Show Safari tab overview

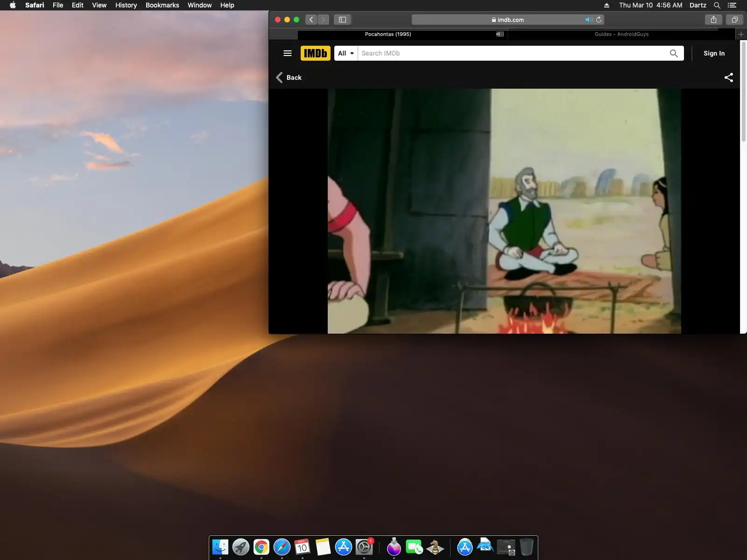(734, 20)
